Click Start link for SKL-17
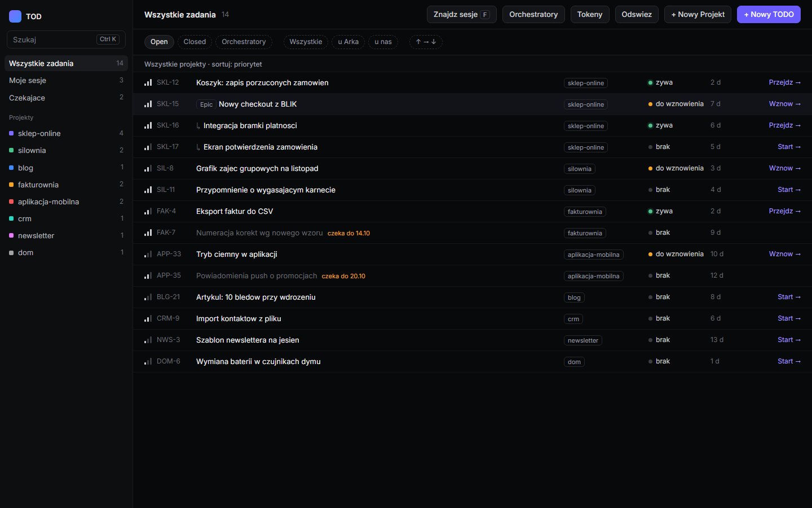Viewport: 812px width, 508px height. tap(789, 147)
